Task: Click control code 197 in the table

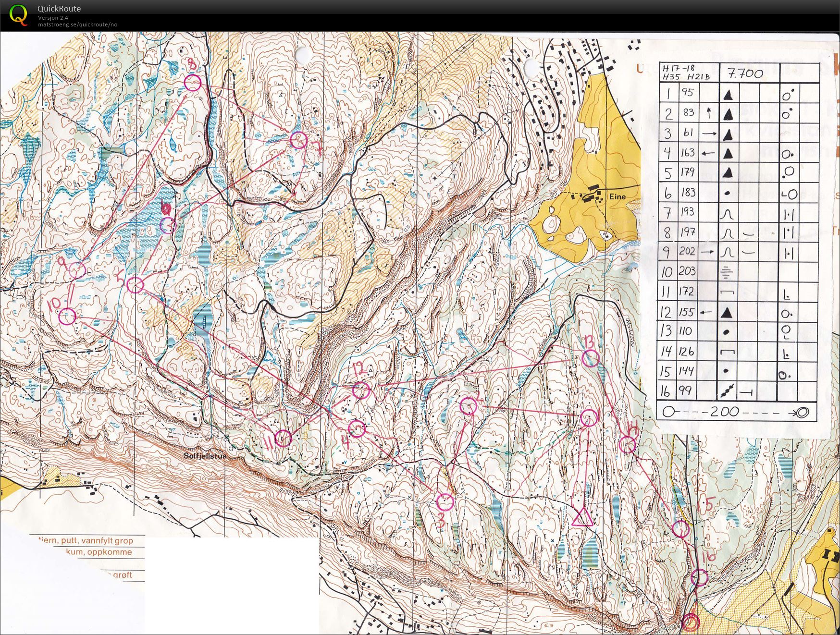Action: click(x=688, y=232)
